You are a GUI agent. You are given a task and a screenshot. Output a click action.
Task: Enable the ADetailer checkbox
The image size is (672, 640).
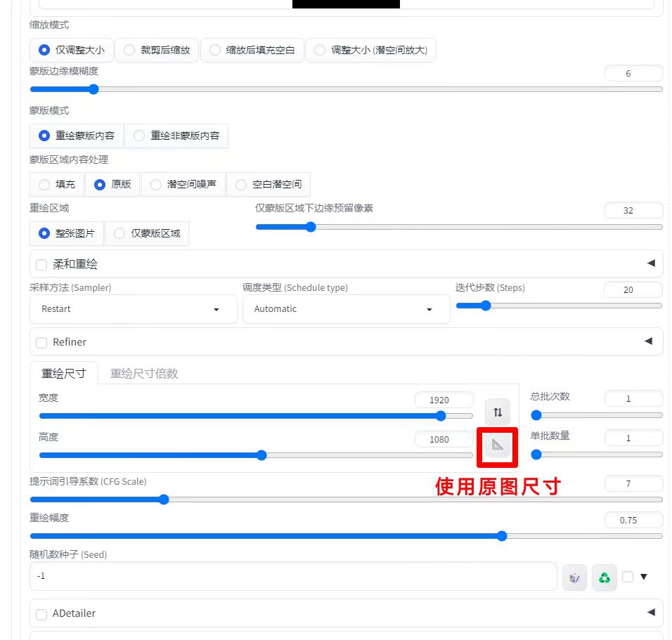click(x=41, y=613)
